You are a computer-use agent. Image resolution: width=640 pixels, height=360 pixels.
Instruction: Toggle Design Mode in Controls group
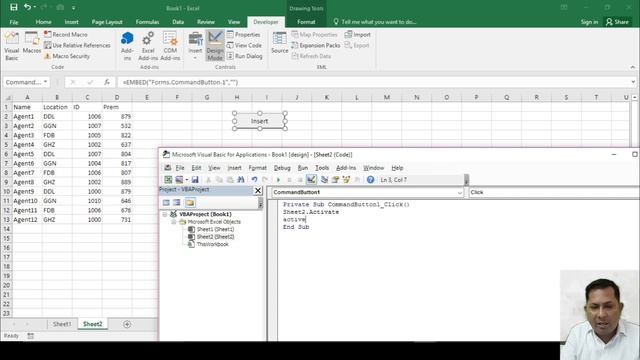(x=215, y=46)
